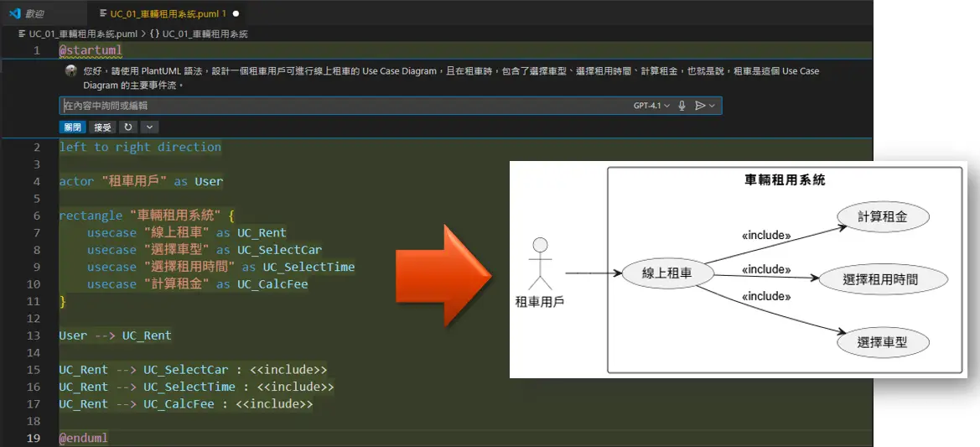
Task: Click the @enduml text on line 19
Action: (84, 439)
